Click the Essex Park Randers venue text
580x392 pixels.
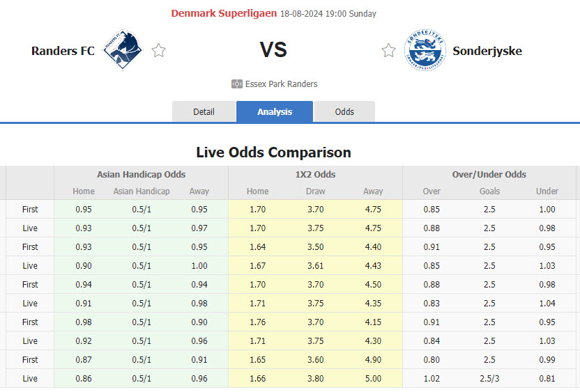click(281, 84)
